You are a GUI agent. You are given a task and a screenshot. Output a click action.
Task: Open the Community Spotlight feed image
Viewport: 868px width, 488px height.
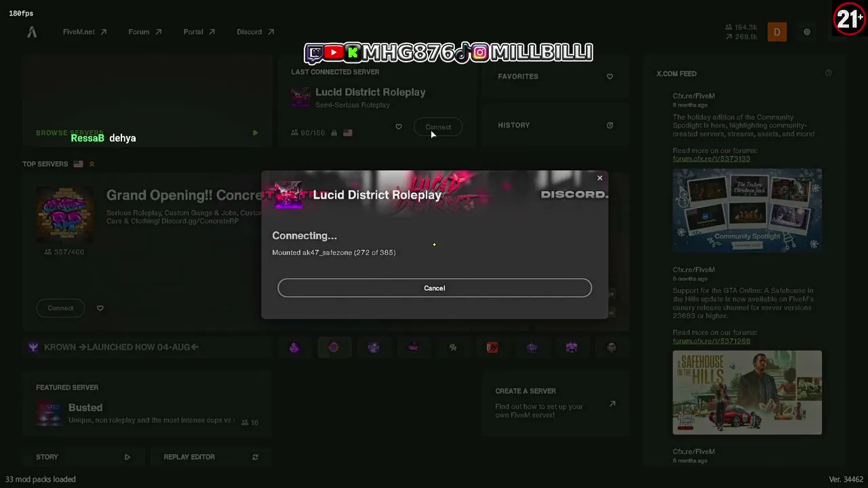[747, 210]
